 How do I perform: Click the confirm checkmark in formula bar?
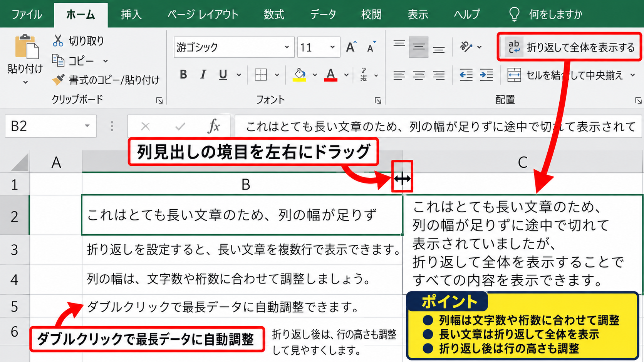pos(180,126)
